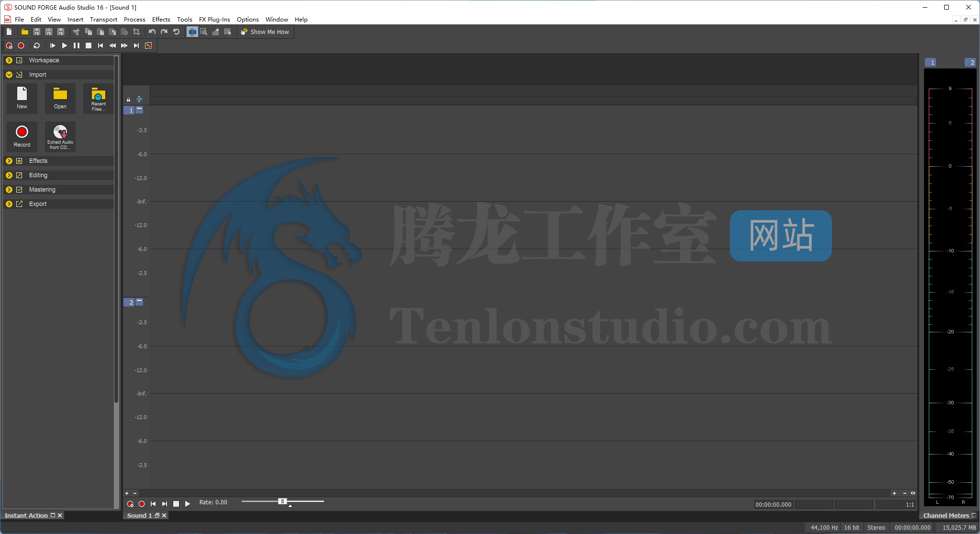
Task: Click the yellow open-folder toolbar icon
Action: point(24,32)
